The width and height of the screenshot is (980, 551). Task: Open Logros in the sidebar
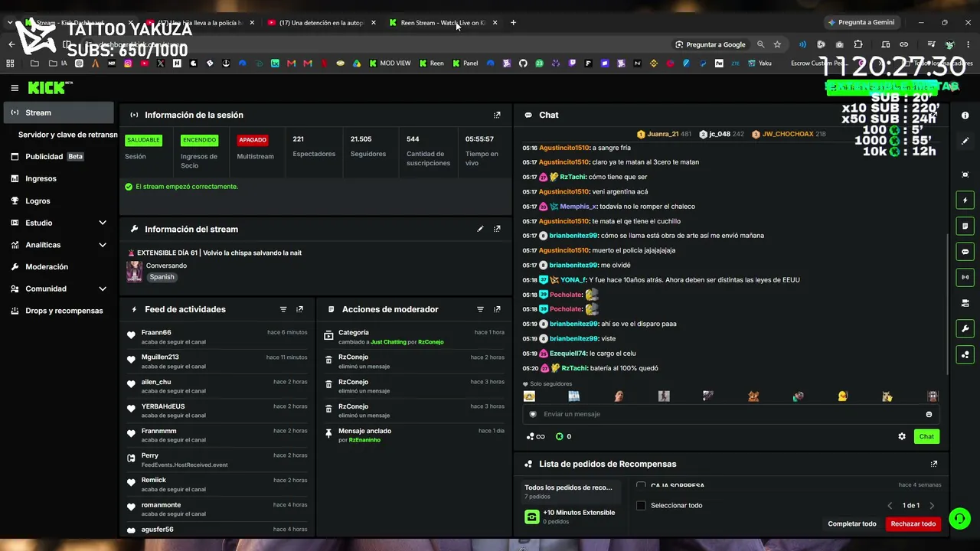pyautogui.click(x=59, y=201)
